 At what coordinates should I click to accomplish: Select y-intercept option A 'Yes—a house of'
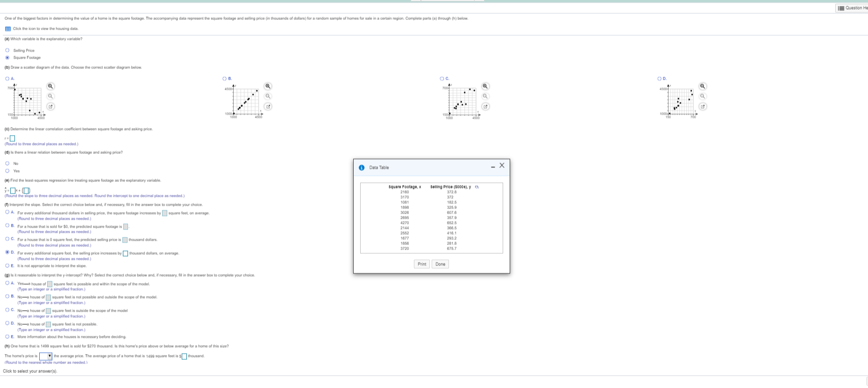pos(7,283)
